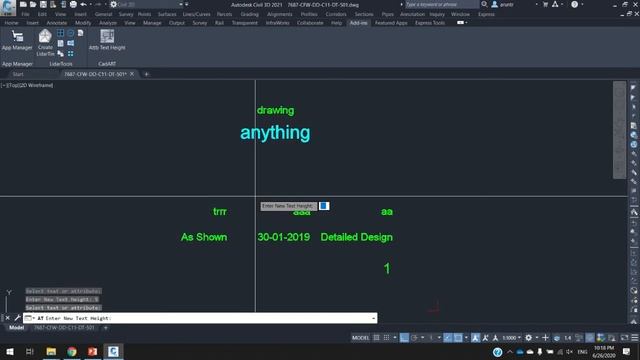This screenshot has width=640, height=360.
Task: Toggle 2D object snap
Action: tap(458, 338)
